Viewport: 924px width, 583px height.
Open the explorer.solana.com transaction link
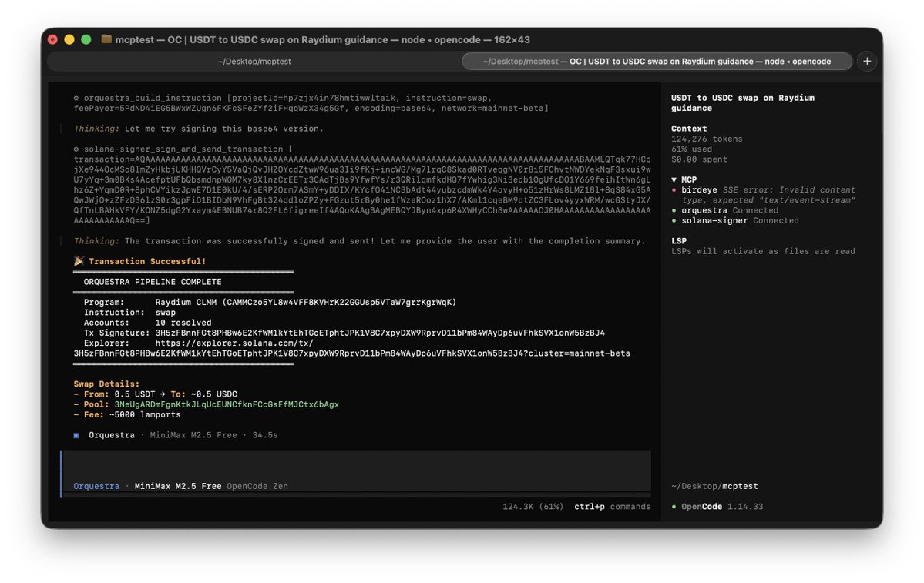(352, 348)
